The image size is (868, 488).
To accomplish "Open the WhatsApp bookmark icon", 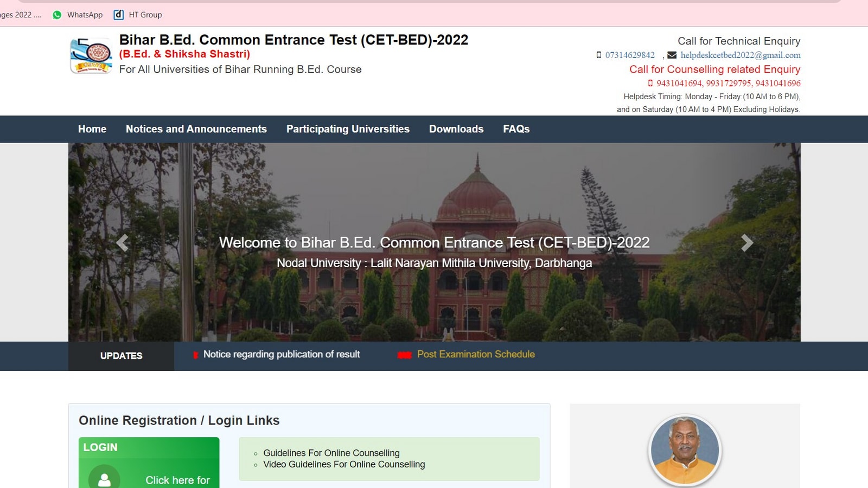I will coord(57,15).
